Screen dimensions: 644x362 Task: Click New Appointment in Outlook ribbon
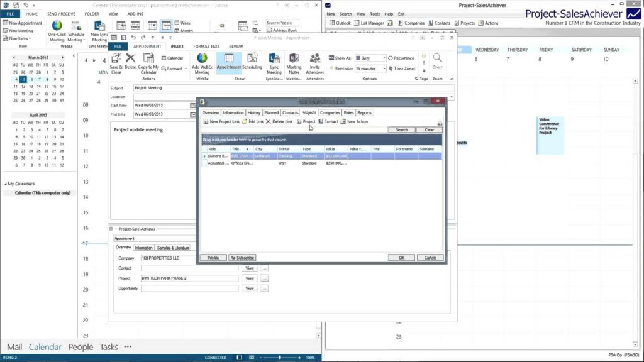(x=22, y=23)
